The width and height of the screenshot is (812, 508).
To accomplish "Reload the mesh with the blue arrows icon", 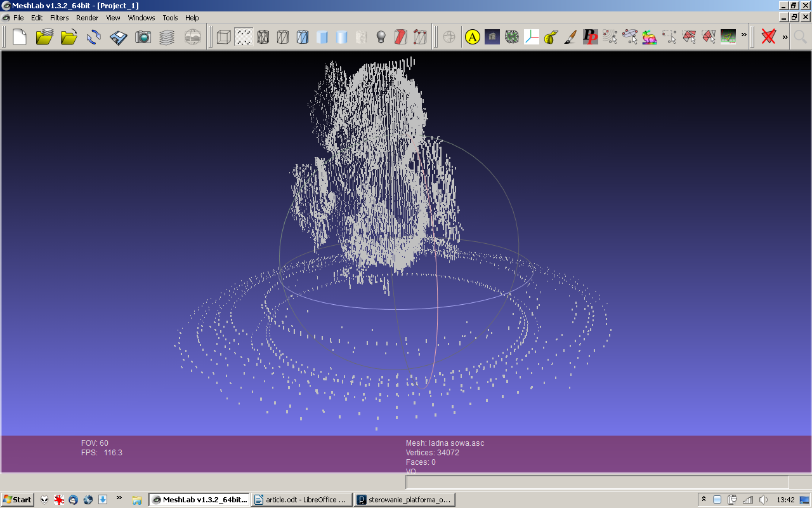I will pos(92,37).
